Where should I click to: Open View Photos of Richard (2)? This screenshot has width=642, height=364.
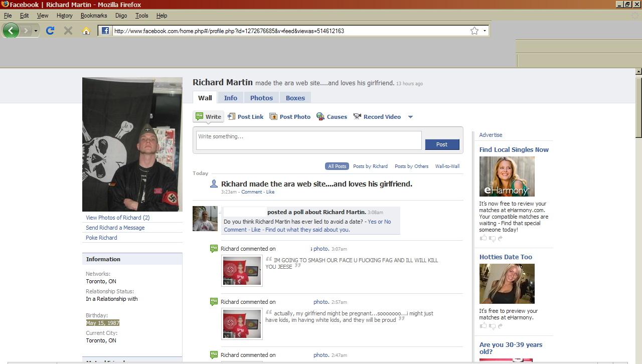point(118,218)
